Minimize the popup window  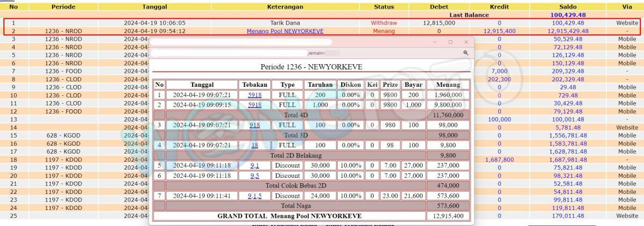pos(435,42)
